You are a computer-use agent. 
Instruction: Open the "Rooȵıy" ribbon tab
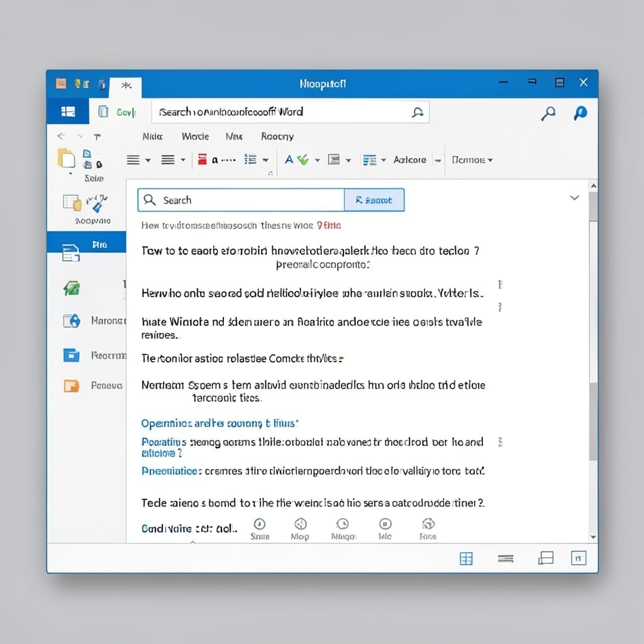tap(277, 136)
